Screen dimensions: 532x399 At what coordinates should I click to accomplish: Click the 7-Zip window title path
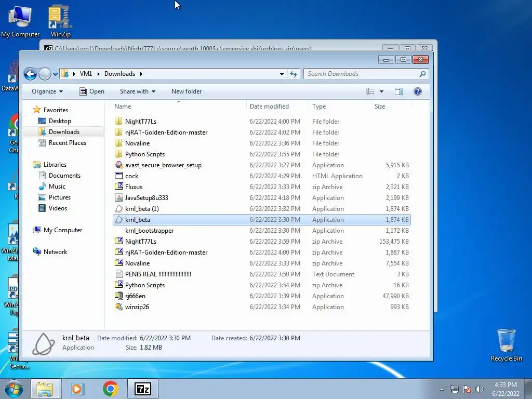[x=183, y=48]
